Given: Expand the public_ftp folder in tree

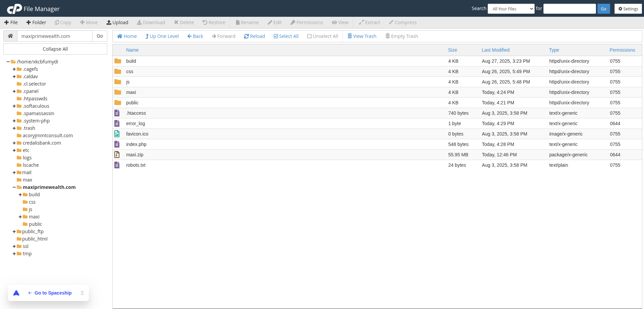Looking at the screenshot, I should tap(14, 231).
